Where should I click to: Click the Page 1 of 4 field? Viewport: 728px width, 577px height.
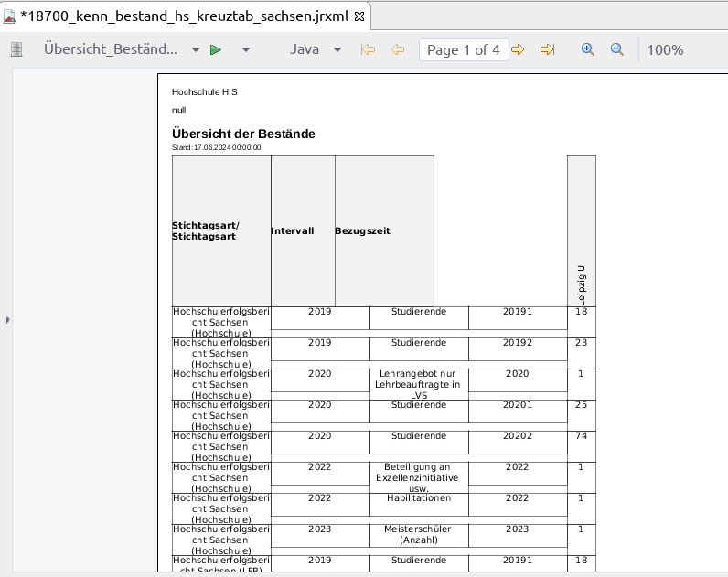(x=464, y=49)
